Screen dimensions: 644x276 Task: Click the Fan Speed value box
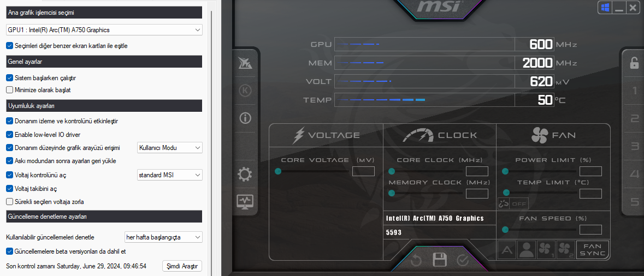coord(590,230)
